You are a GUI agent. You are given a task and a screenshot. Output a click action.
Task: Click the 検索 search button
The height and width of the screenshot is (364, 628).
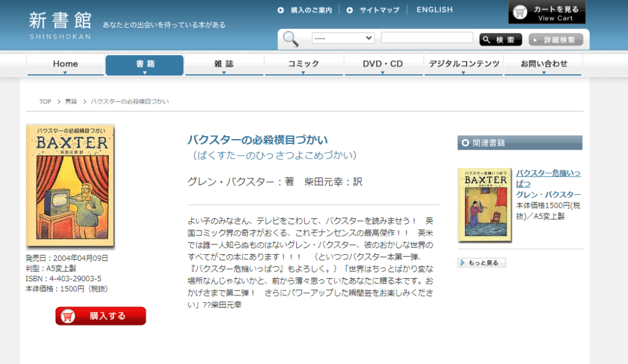click(500, 40)
